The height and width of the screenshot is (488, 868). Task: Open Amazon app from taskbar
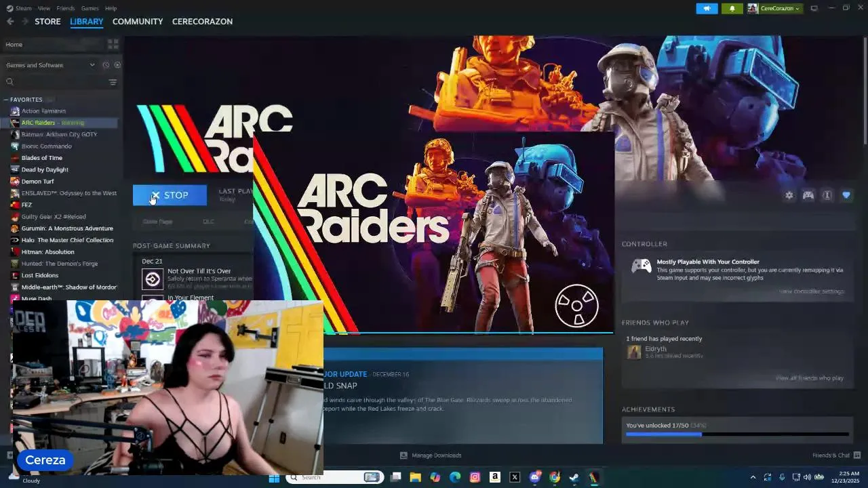[x=495, y=477]
